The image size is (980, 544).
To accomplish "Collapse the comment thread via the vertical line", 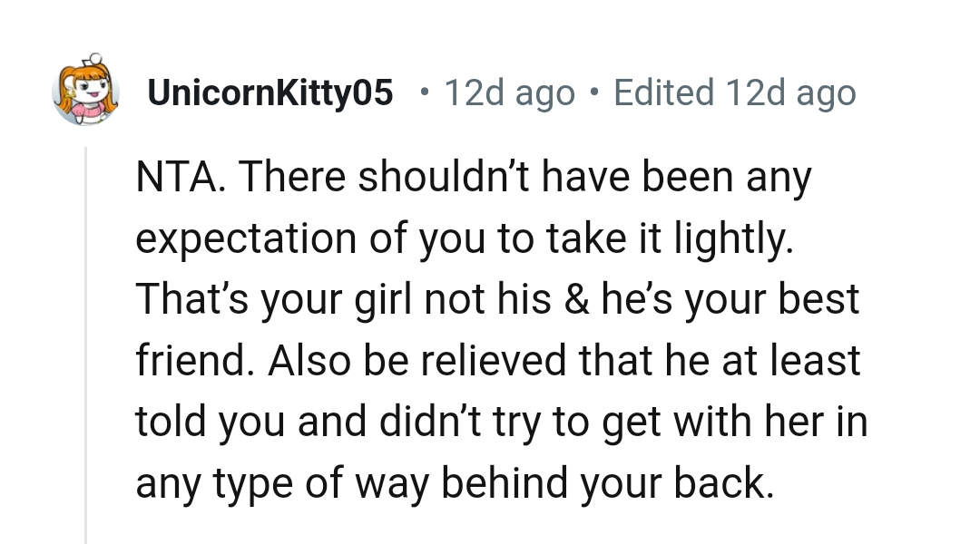I will pos(85,345).
